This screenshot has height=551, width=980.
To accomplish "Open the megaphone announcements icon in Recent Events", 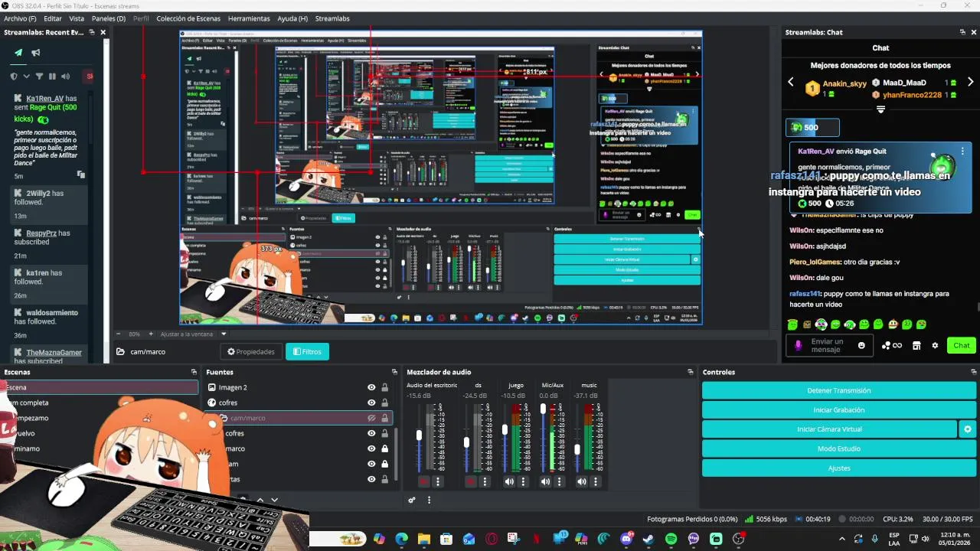I will click(x=36, y=53).
